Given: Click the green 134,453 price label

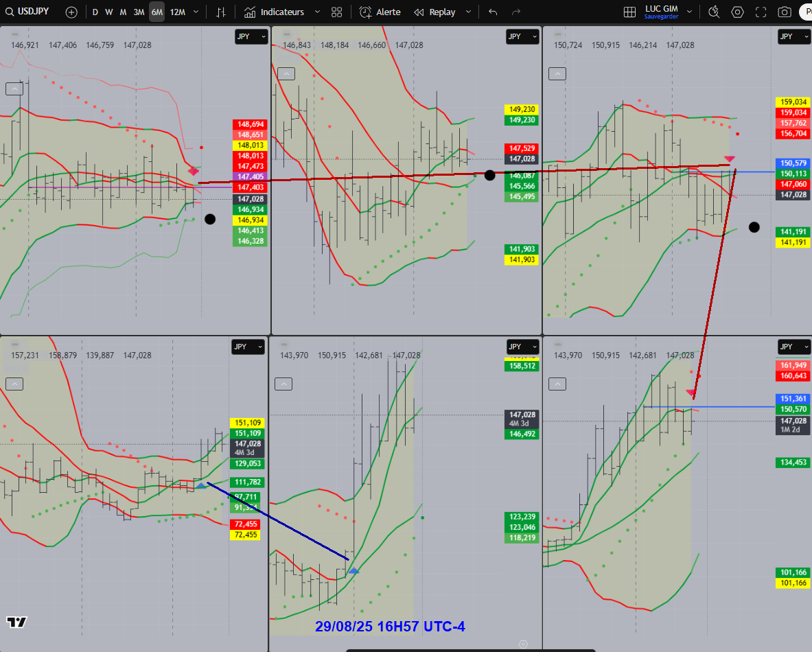Looking at the screenshot, I should pyautogui.click(x=793, y=463).
